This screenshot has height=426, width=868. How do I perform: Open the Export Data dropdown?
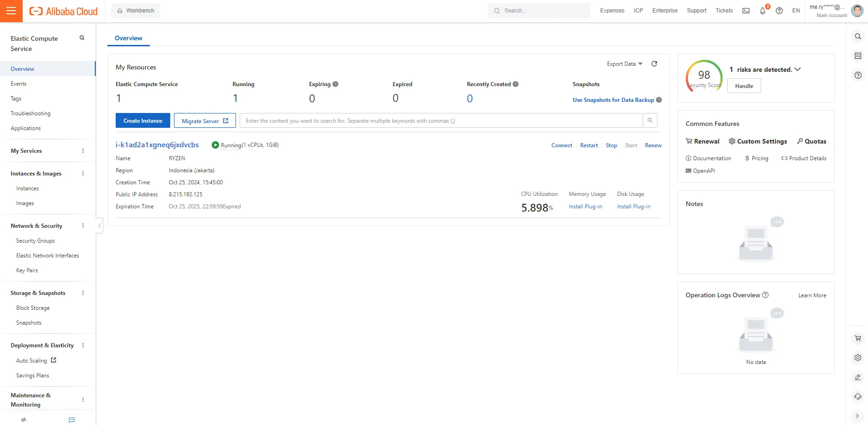pos(625,64)
